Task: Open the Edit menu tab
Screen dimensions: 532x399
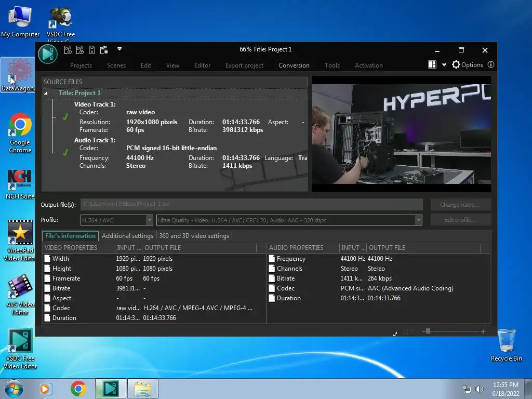Action: tap(146, 65)
